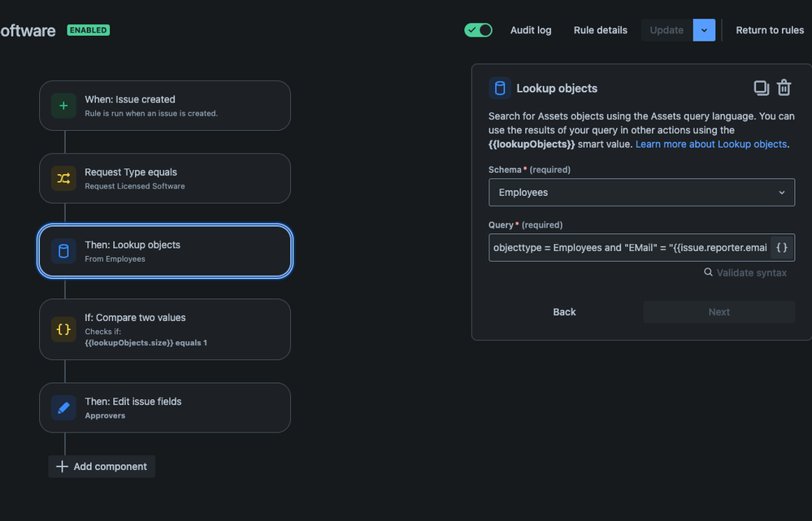Image resolution: width=812 pixels, height=521 pixels.
Task: Delete the Lookup objects component
Action: [x=784, y=88]
